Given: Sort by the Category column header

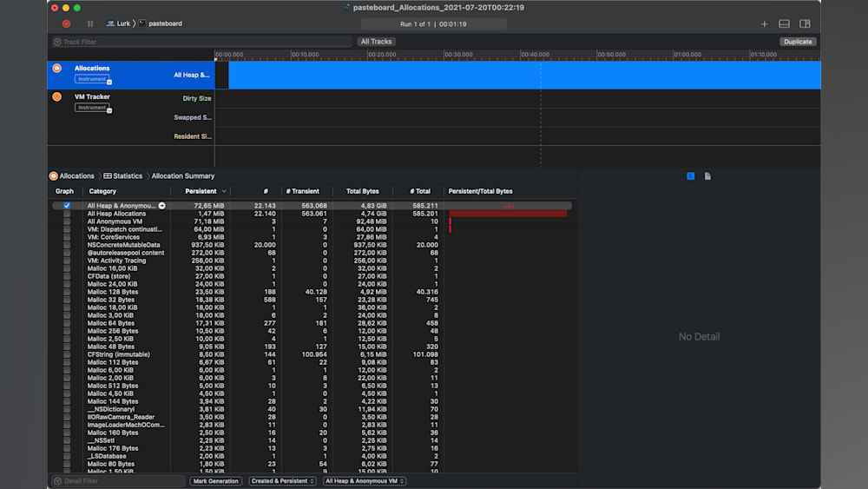Looking at the screenshot, I should 102,191.
